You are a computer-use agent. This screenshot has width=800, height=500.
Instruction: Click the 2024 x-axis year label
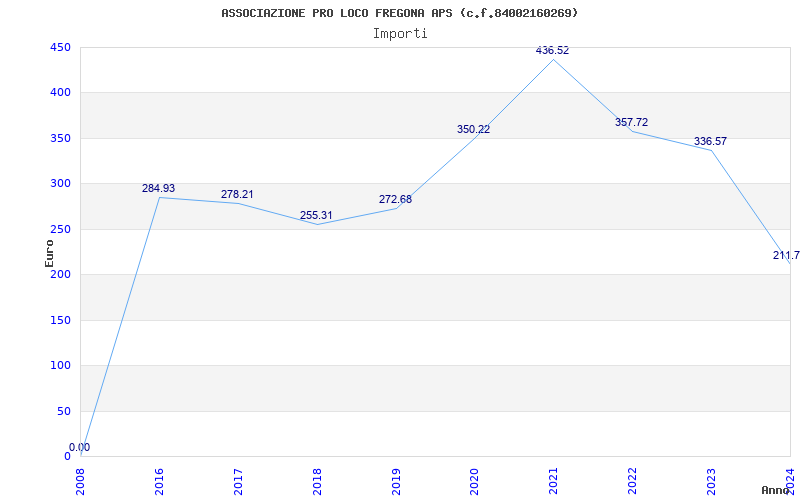(790, 481)
